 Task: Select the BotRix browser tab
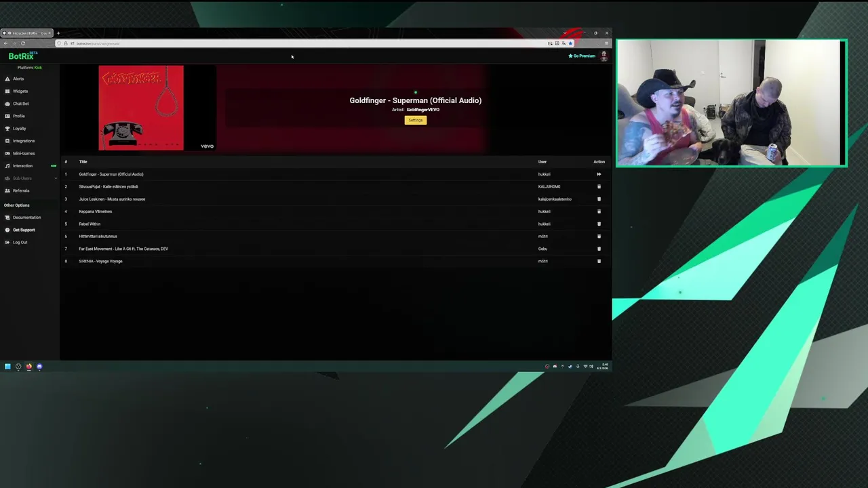point(27,33)
